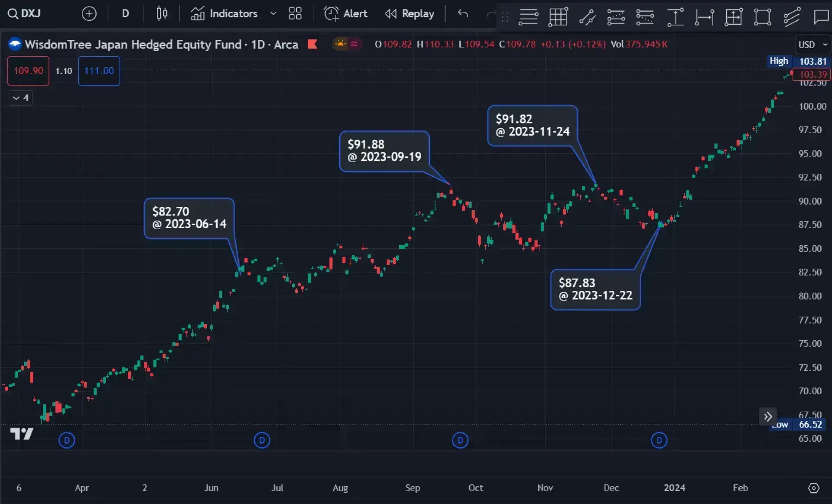832x504 pixels.
Task: Click the WisdomTree fund logo icon
Action: click(x=15, y=44)
